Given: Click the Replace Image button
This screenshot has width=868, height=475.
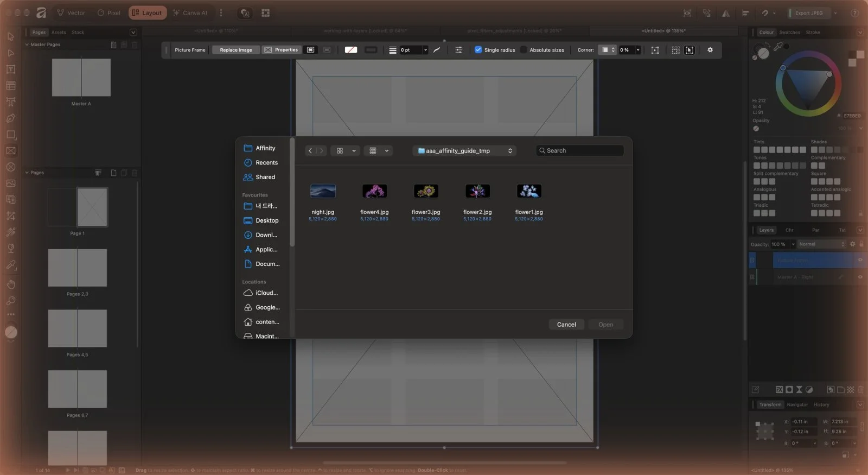Looking at the screenshot, I should (x=236, y=50).
